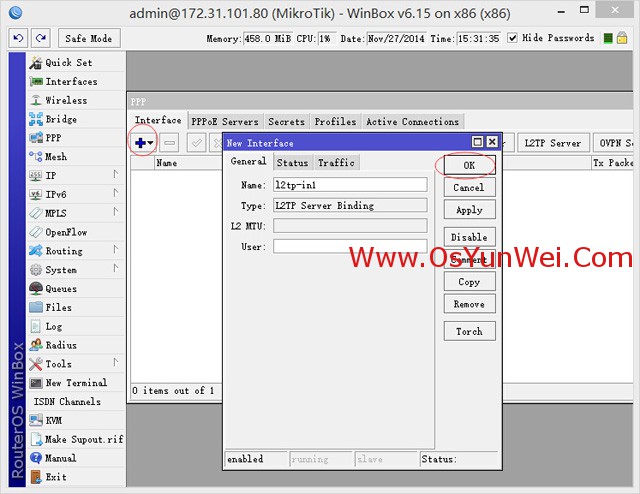Click the Undo arrow button
This screenshot has width=640, height=494.
pyautogui.click(x=18, y=38)
